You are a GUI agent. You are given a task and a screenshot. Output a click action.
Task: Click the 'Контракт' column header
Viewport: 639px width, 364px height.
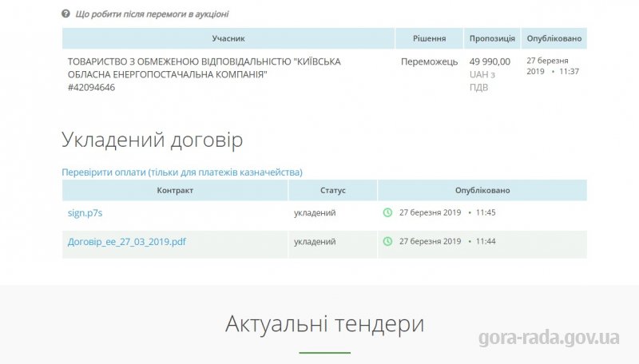coord(175,191)
